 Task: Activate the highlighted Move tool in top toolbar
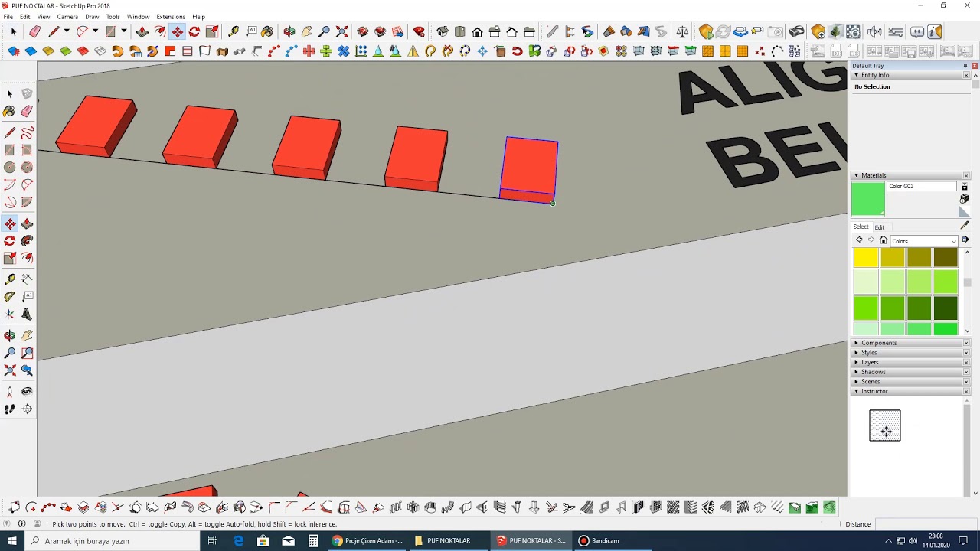coord(177,31)
